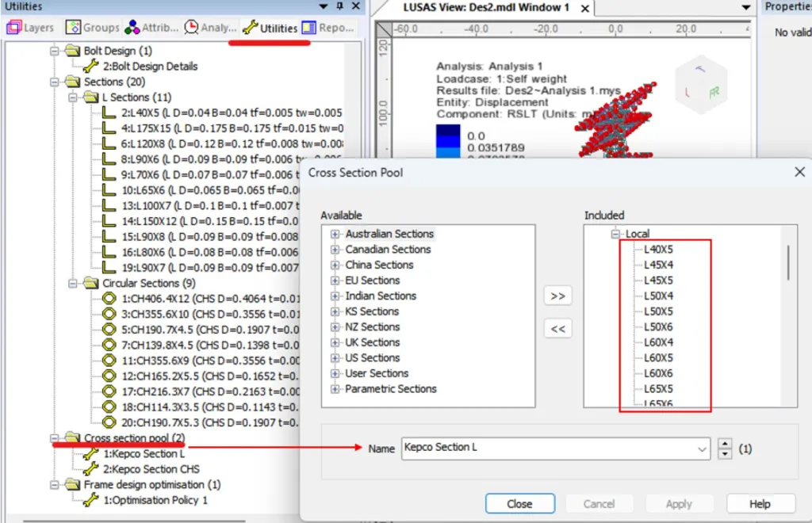Click the L150X12 section icon
The width and height of the screenshot is (812, 523).
109,221
